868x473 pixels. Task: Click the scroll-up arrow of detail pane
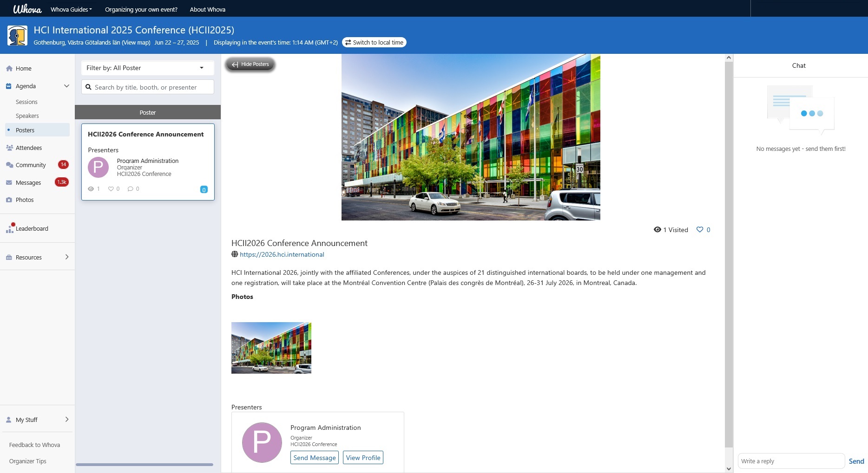click(729, 58)
